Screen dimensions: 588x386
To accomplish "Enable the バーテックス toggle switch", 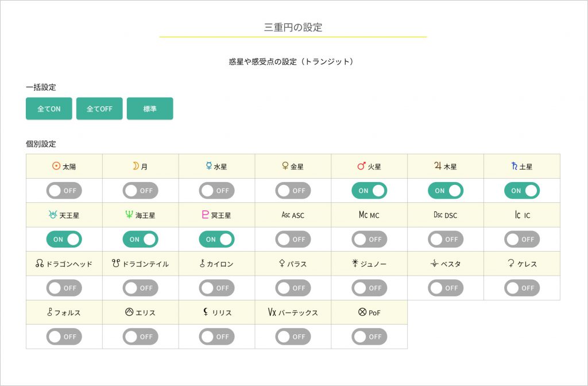I will click(x=293, y=337).
